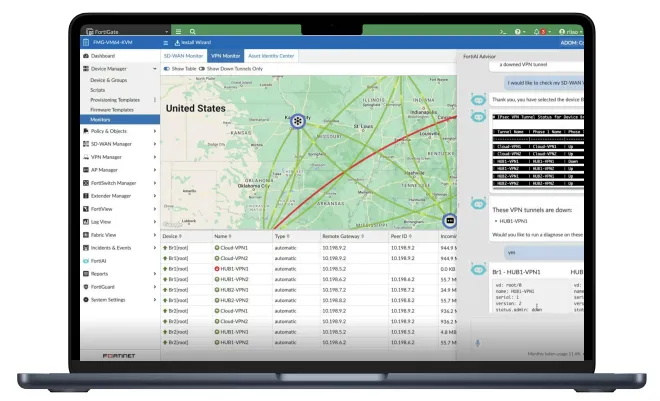Open the help question mark icon
The height and width of the screenshot is (401, 660).
tap(518, 32)
